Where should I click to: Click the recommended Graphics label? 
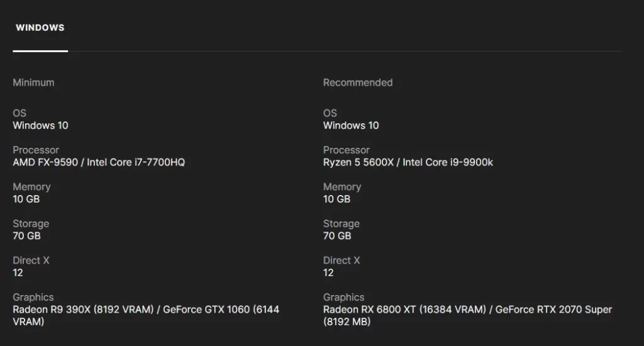point(344,297)
